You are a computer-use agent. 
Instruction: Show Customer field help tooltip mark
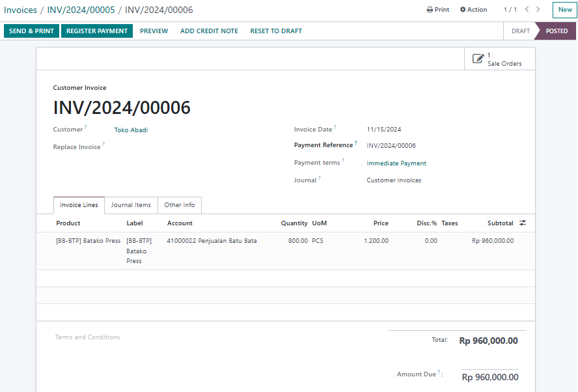[85, 128]
